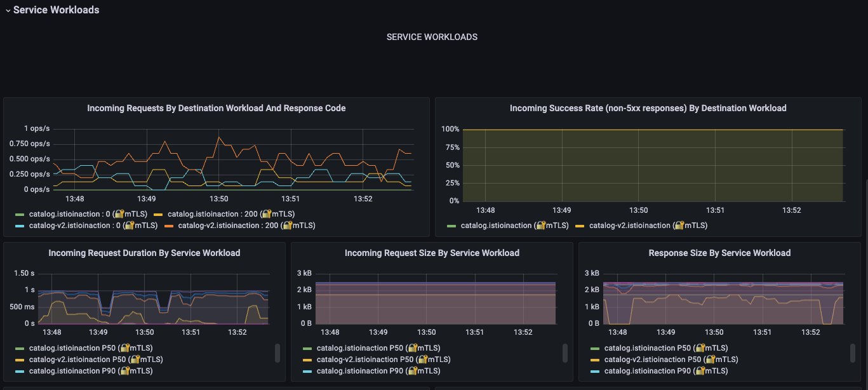The width and height of the screenshot is (868, 390).
Task: Click 13:49 time label on Request Size chart
Action: click(x=378, y=332)
